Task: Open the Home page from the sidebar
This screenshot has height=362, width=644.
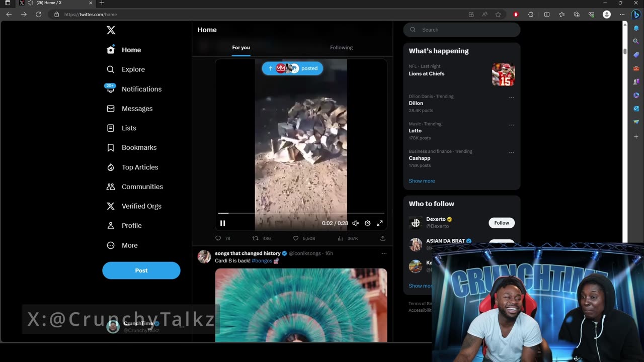Action: point(124,50)
